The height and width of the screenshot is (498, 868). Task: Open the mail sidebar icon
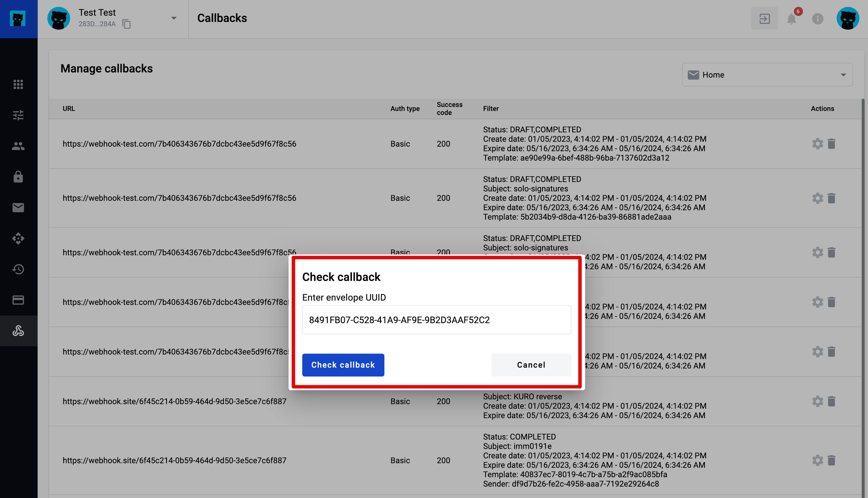pos(18,208)
